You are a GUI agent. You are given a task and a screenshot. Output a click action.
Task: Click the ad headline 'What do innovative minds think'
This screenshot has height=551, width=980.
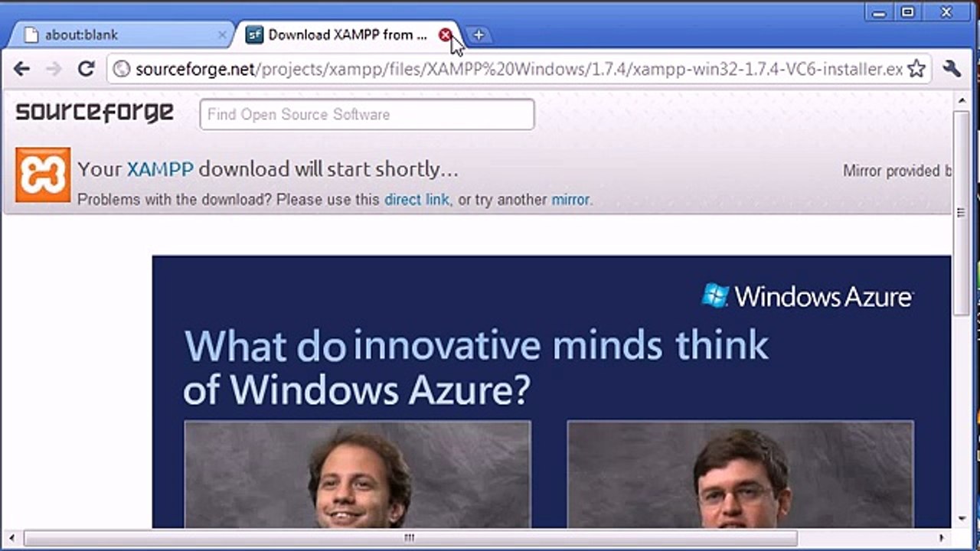(476, 346)
